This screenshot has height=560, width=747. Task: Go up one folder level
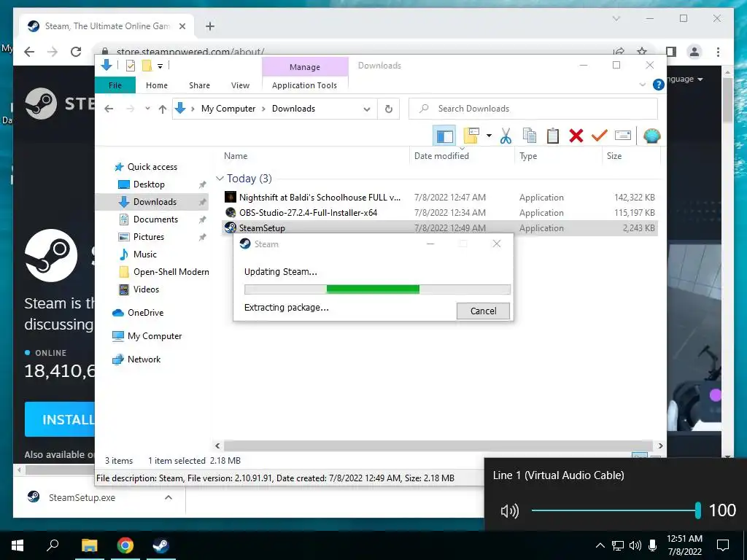[163, 109]
